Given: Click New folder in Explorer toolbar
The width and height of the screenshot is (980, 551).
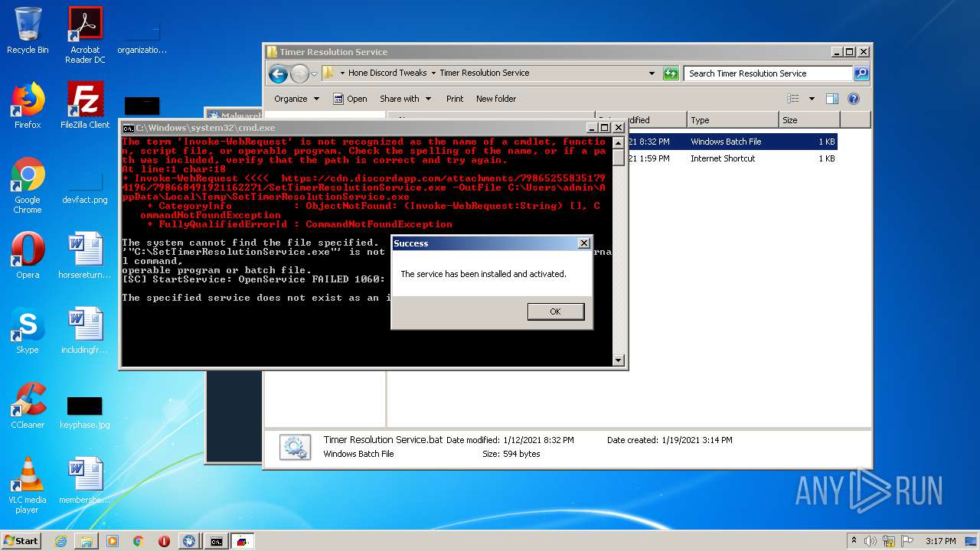Looking at the screenshot, I should click(x=496, y=99).
